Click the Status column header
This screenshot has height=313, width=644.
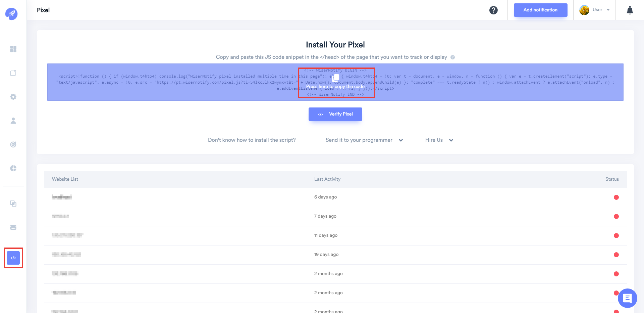[x=612, y=179]
